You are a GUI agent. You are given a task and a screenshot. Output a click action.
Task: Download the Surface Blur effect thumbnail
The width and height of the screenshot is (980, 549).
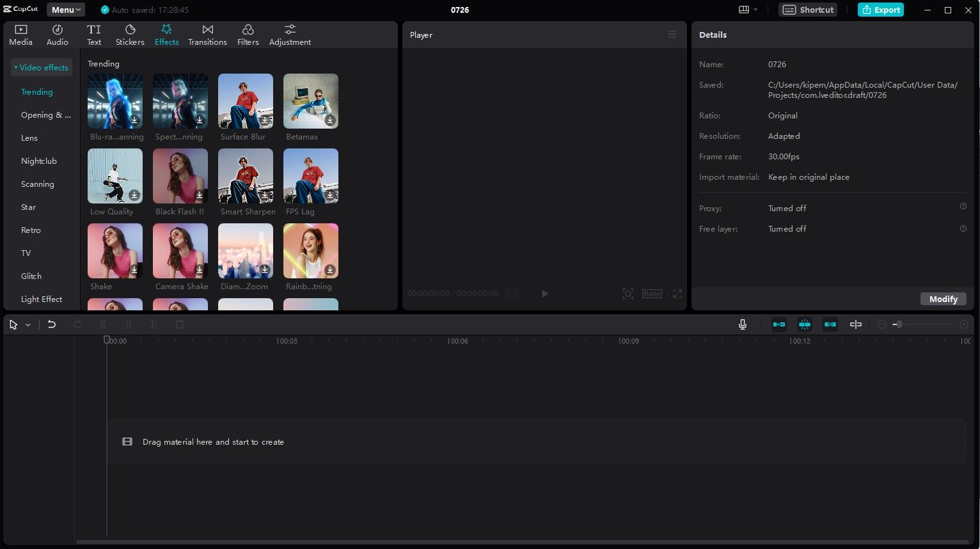tap(265, 120)
